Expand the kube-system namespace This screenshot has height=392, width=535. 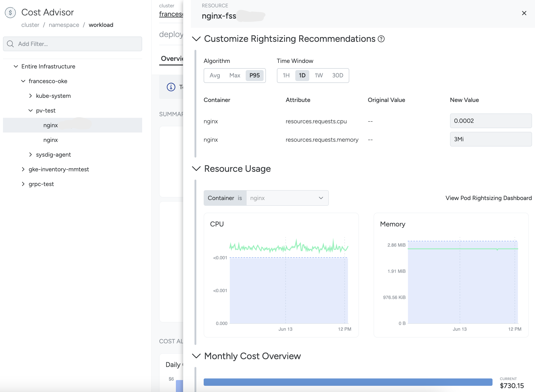[31, 96]
